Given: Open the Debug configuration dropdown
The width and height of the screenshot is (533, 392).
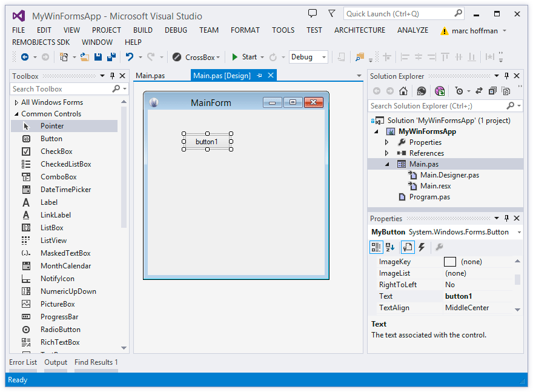Looking at the screenshot, I should point(308,57).
